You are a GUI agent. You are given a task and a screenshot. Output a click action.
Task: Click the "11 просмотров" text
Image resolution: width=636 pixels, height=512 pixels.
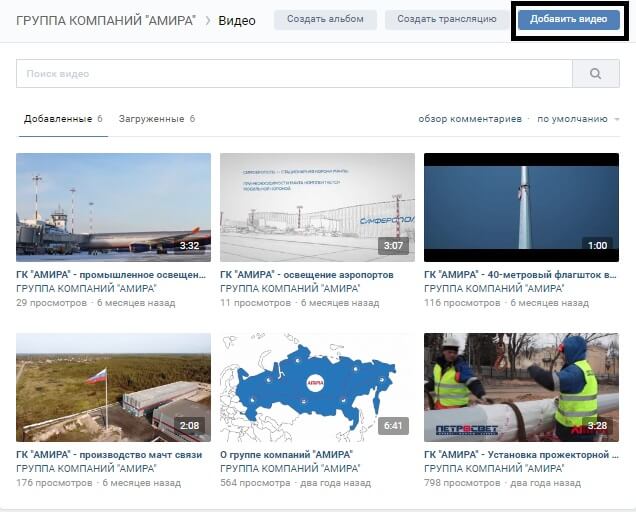click(x=256, y=303)
